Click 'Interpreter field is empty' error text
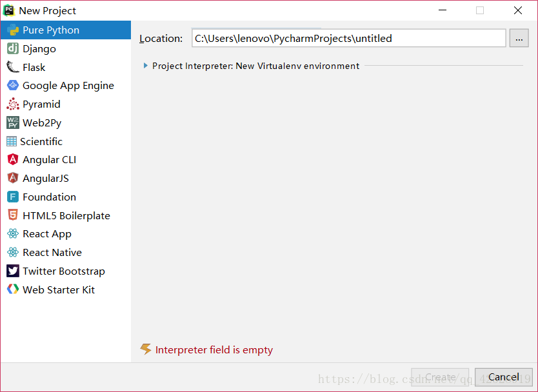Image resolution: width=538 pixels, height=392 pixels. point(214,349)
